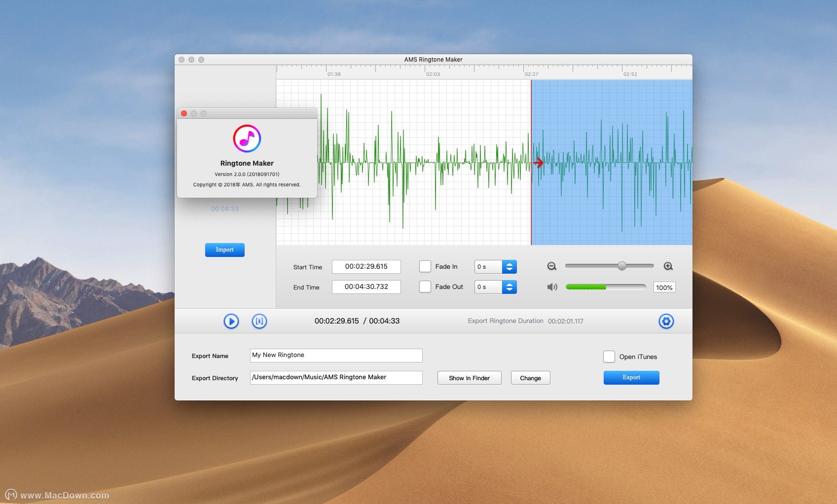Start playback with the play button
This screenshot has width=837, height=504.
231,321
